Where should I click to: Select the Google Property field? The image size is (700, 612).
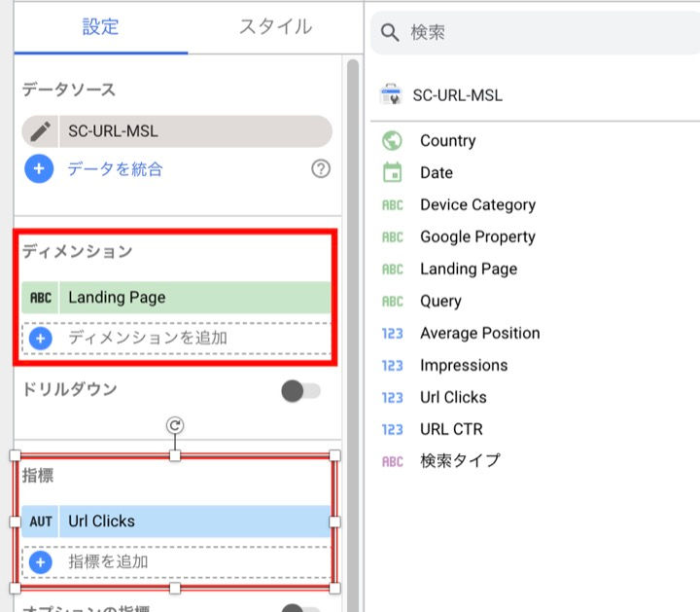click(477, 236)
